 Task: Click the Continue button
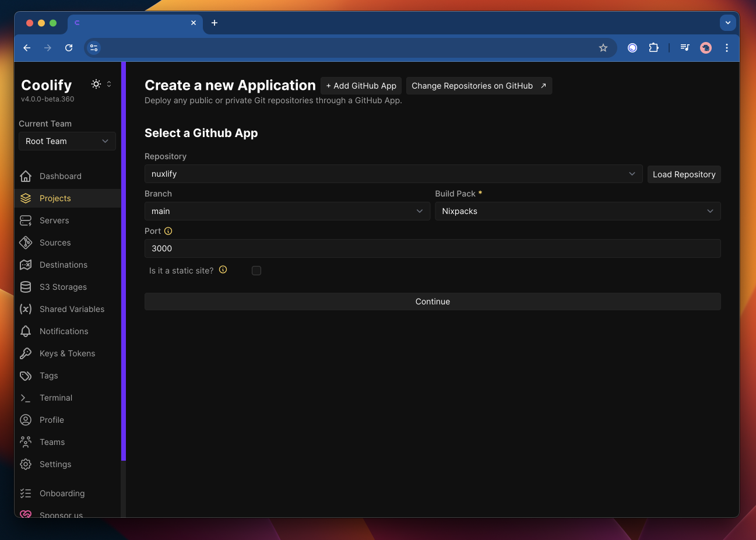(x=432, y=301)
